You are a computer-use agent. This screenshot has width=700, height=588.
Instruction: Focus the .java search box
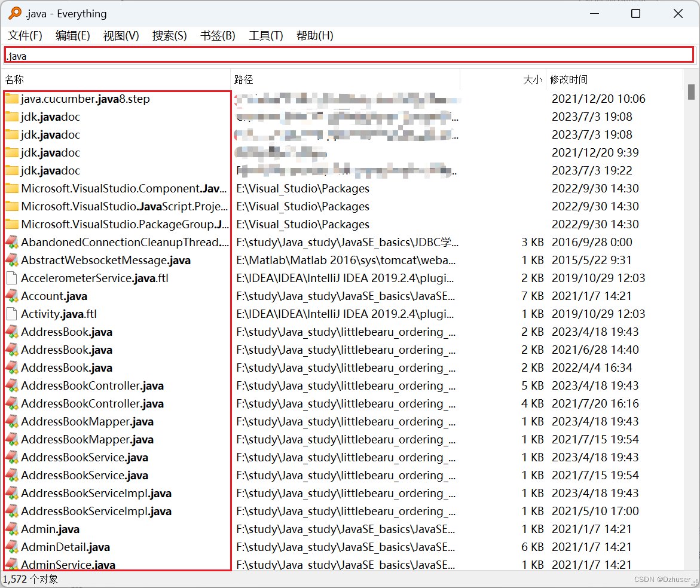pyautogui.click(x=349, y=56)
